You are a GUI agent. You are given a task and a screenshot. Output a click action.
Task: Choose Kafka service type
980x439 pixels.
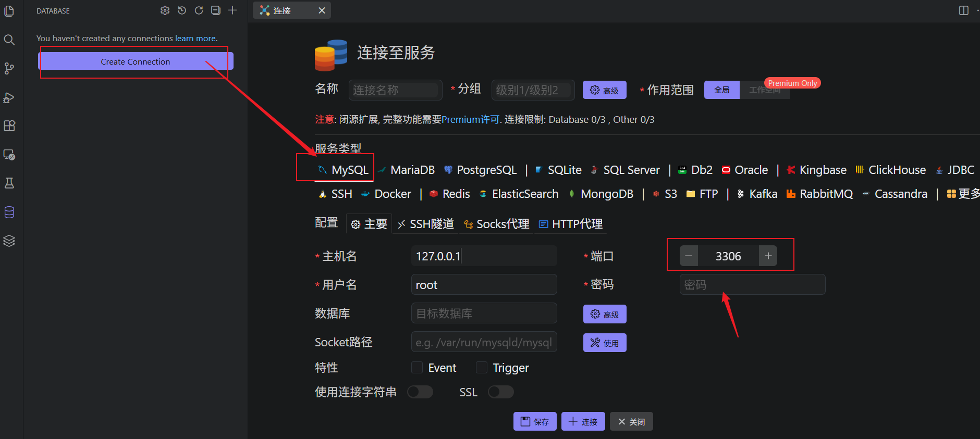coord(757,194)
